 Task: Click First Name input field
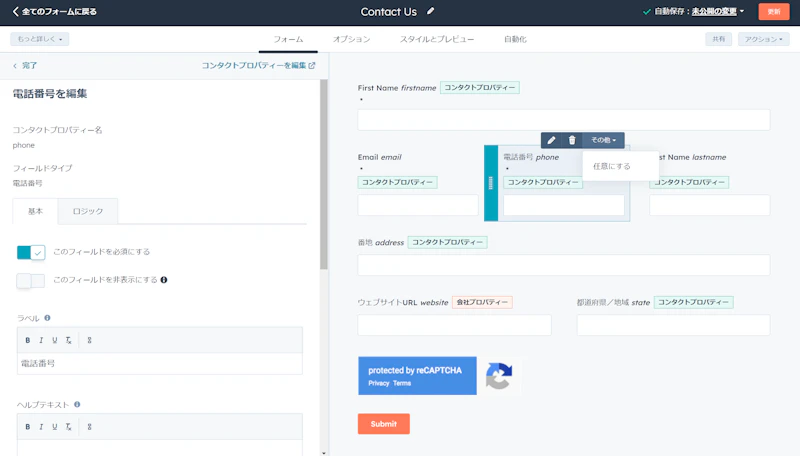tap(564, 120)
